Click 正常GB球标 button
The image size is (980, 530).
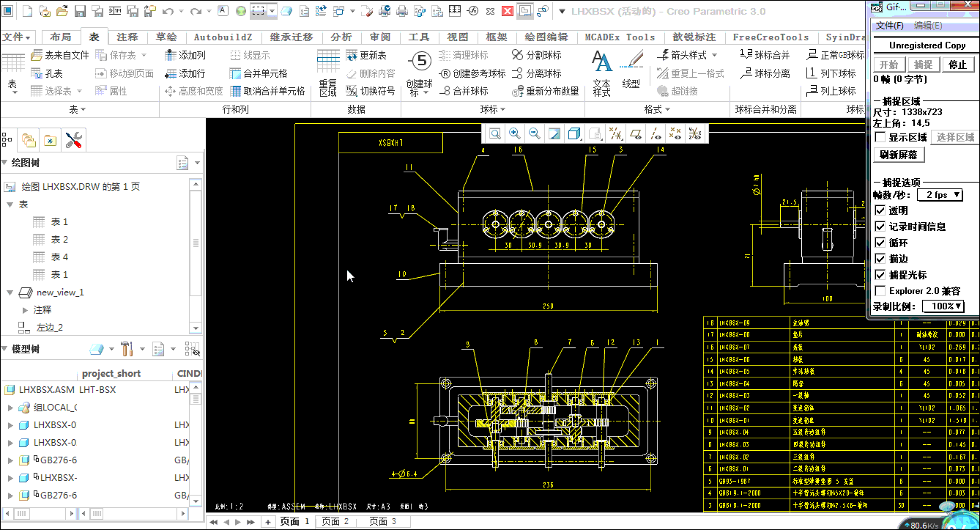tap(836, 55)
